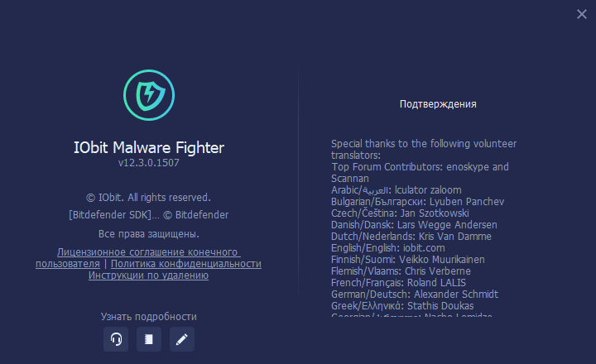Image resolution: width=596 pixels, height=364 pixels.
Task: Click the Узнать подробности label
Action: pyautogui.click(x=149, y=317)
